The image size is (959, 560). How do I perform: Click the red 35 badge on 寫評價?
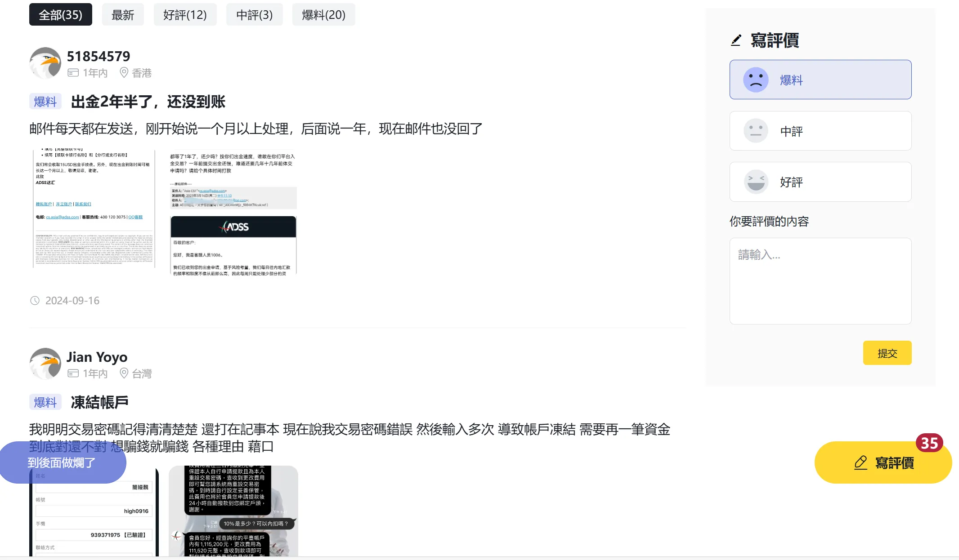929,443
